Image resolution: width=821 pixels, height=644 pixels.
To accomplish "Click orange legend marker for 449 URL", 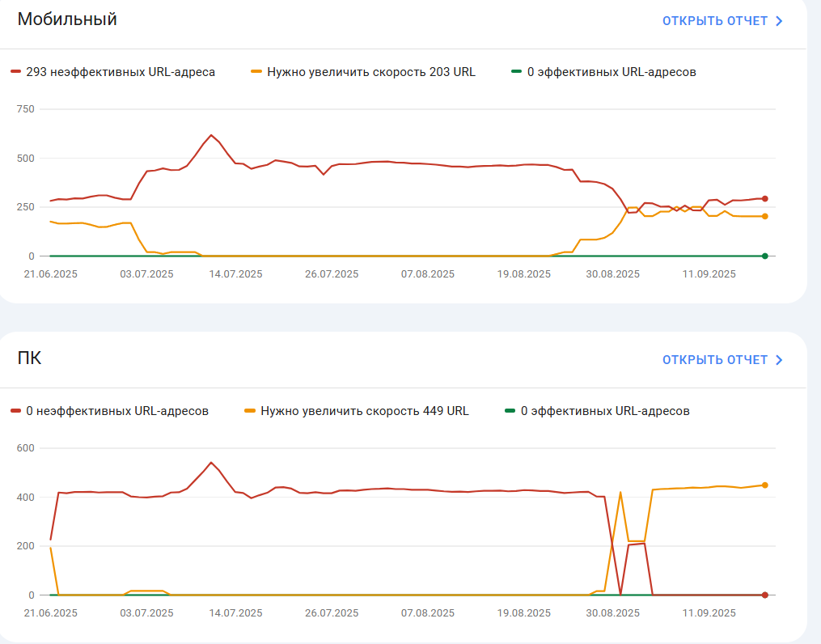I will (x=250, y=411).
